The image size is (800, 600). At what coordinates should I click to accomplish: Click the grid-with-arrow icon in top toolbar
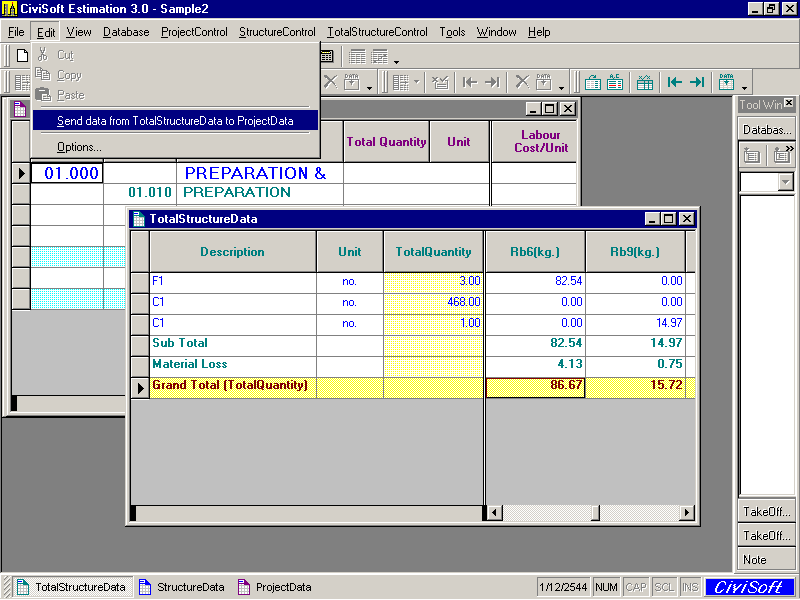[379, 57]
